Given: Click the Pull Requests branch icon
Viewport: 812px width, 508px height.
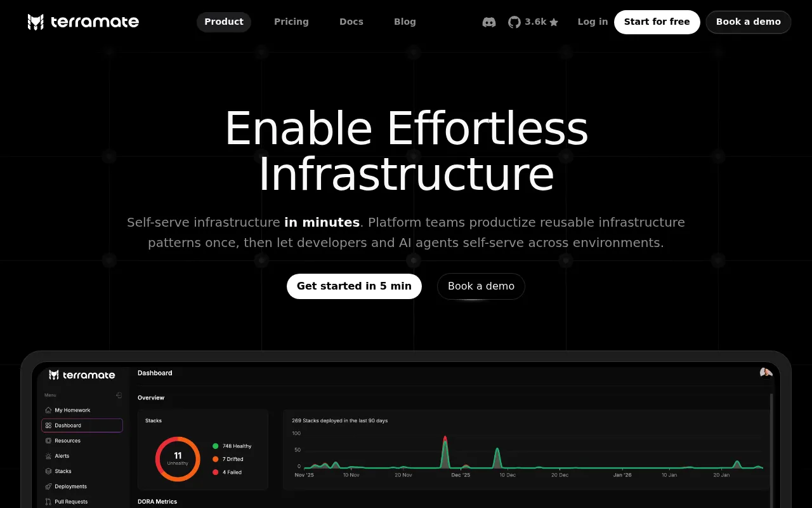Looking at the screenshot, I should (x=49, y=502).
